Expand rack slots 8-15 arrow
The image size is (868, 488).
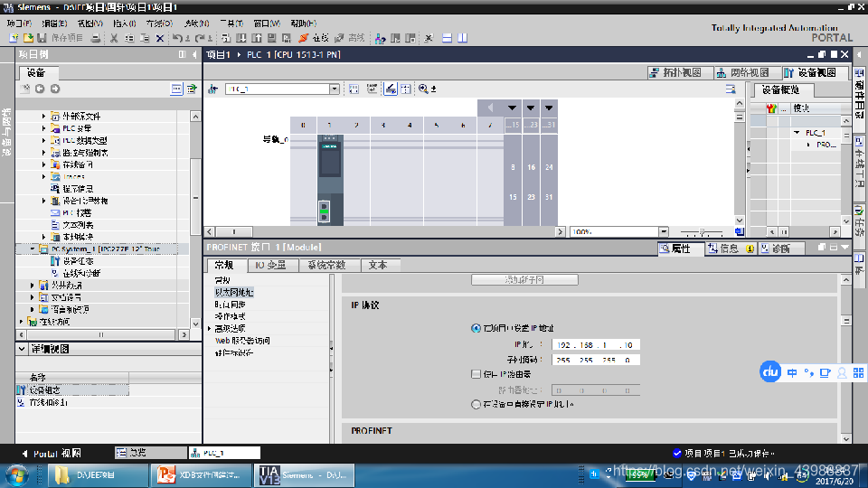pos(512,108)
